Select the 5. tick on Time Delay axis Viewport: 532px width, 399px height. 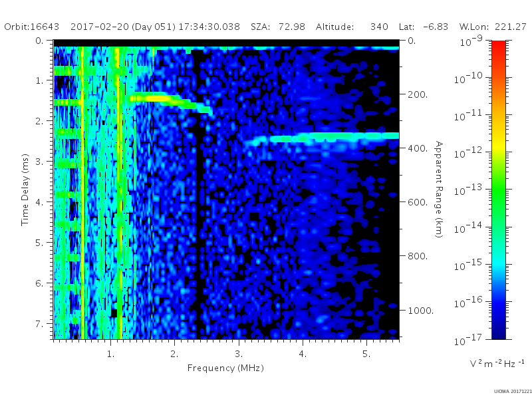[39, 243]
